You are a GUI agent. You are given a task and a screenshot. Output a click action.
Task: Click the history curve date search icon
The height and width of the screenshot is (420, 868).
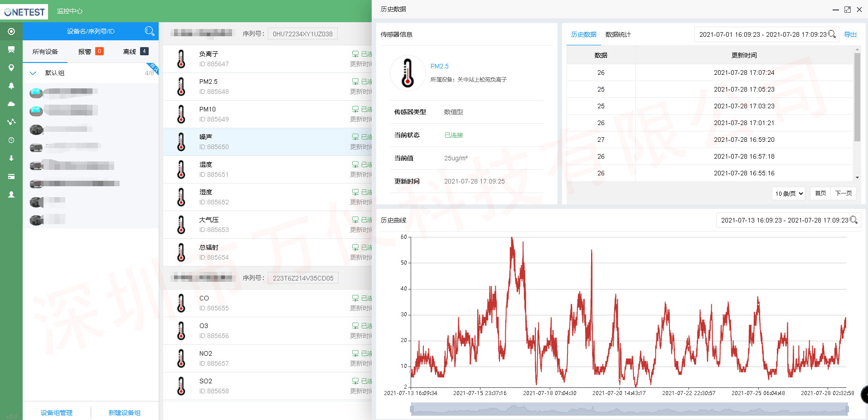(853, 220)
